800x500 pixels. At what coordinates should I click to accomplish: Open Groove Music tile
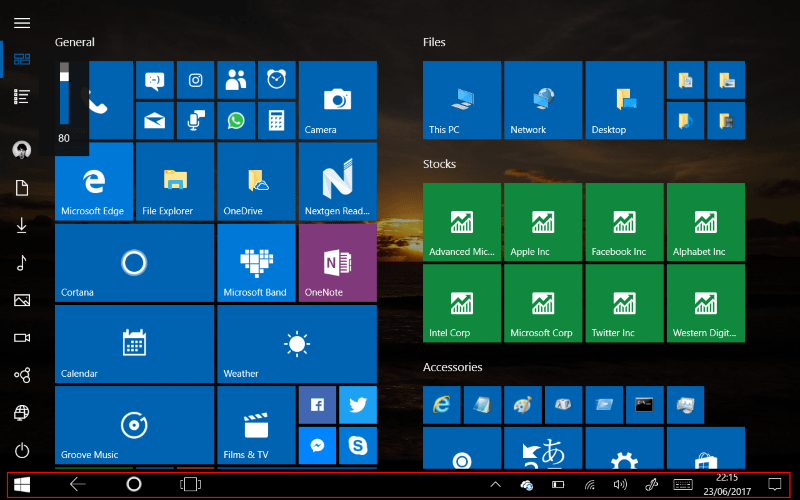coord(135,425)
